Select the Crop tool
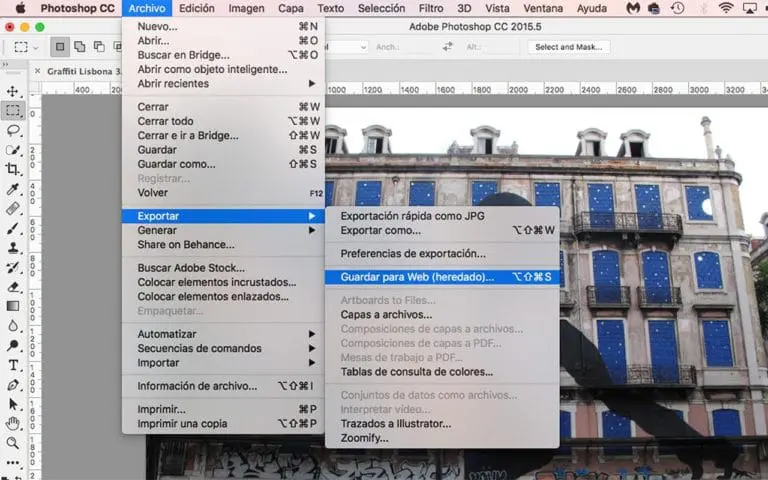768x480 pixels. pos(13,169)
